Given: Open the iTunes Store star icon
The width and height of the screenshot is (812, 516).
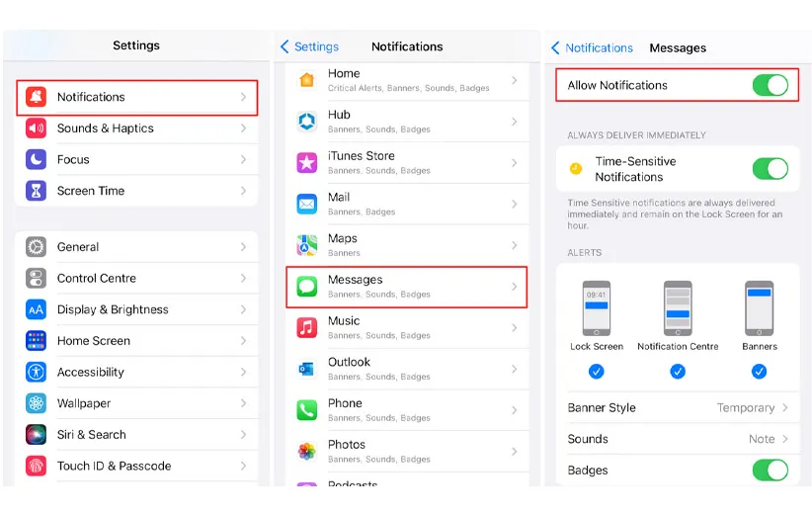Looking at the screenshot, I should click(307, 162).
